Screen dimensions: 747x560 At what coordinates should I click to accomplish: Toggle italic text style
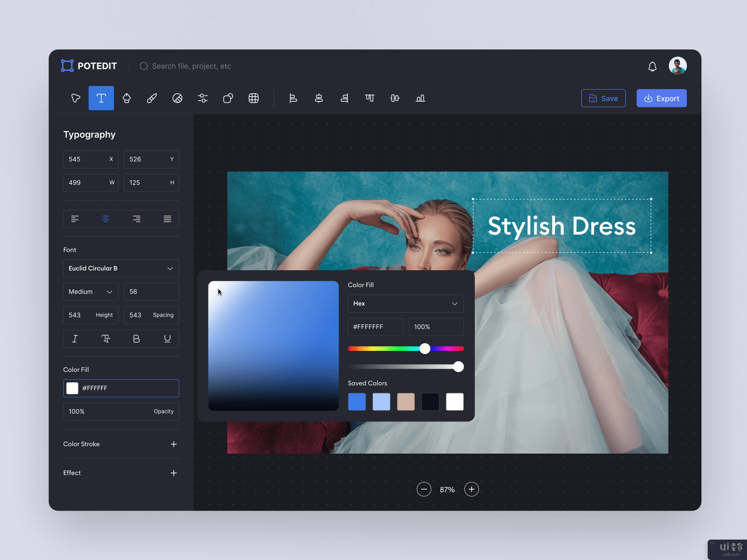tap(75, 339)
